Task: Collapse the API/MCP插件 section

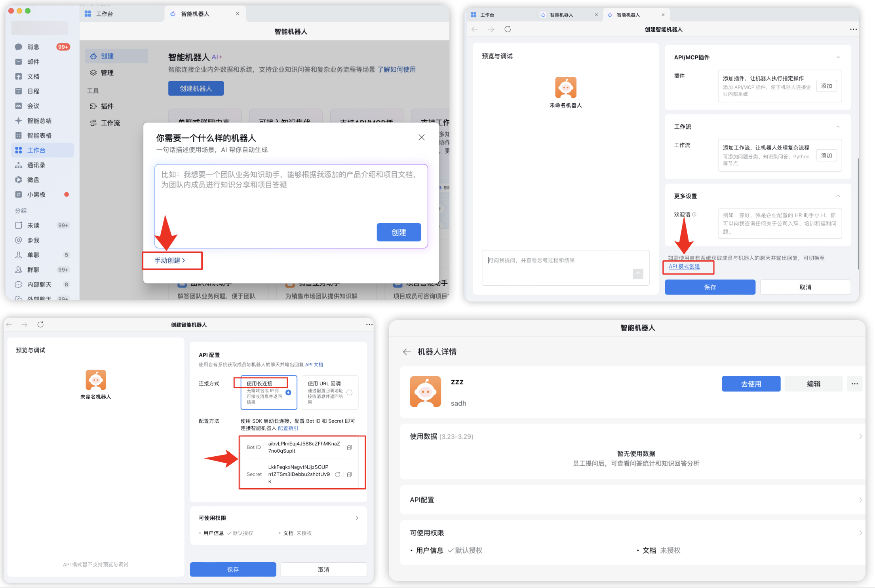Action: coord(838,57)
